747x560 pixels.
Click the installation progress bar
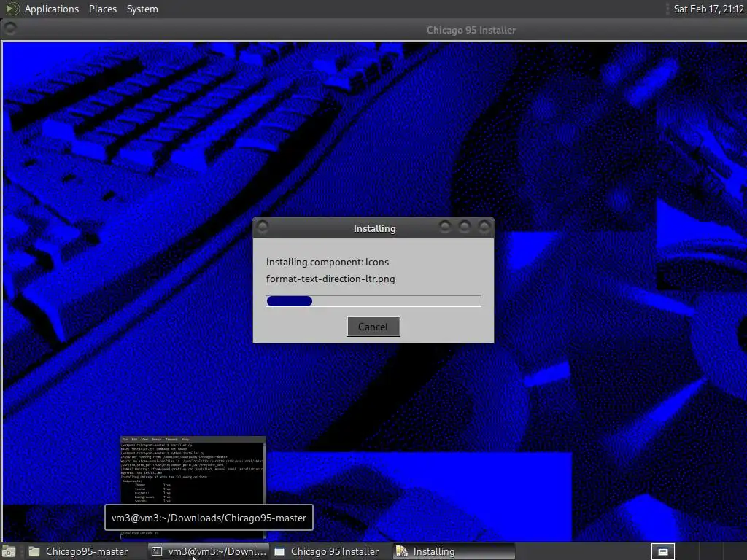373,301
